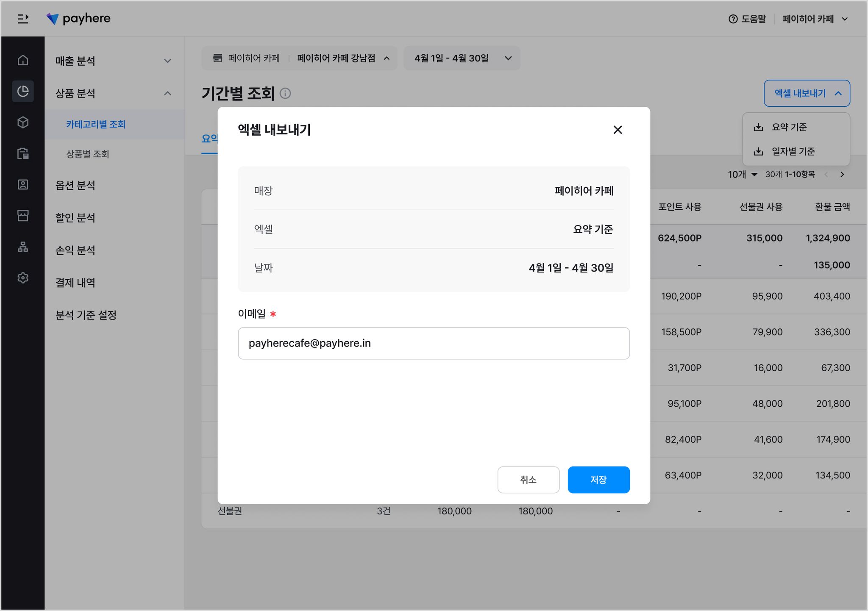Click the 이메일 input field

click(x=434, y=343)
